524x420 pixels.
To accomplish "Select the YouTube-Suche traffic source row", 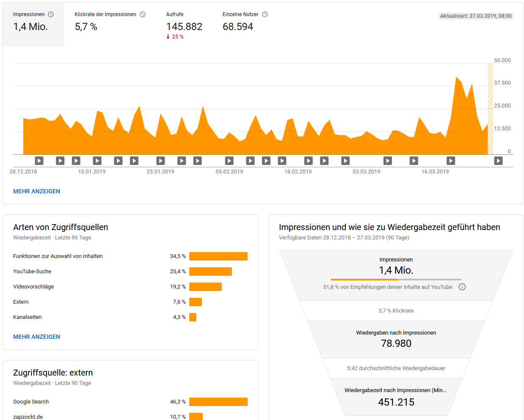I will (x=32, y=272).
